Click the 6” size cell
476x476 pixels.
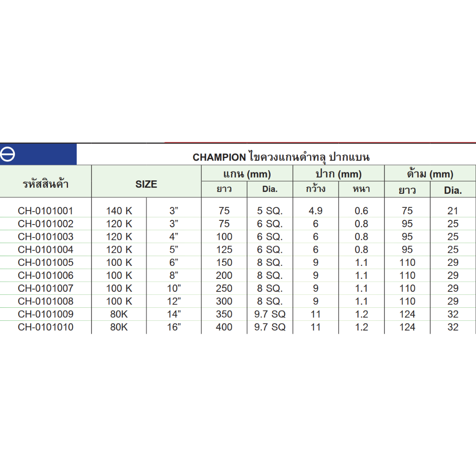174,262
